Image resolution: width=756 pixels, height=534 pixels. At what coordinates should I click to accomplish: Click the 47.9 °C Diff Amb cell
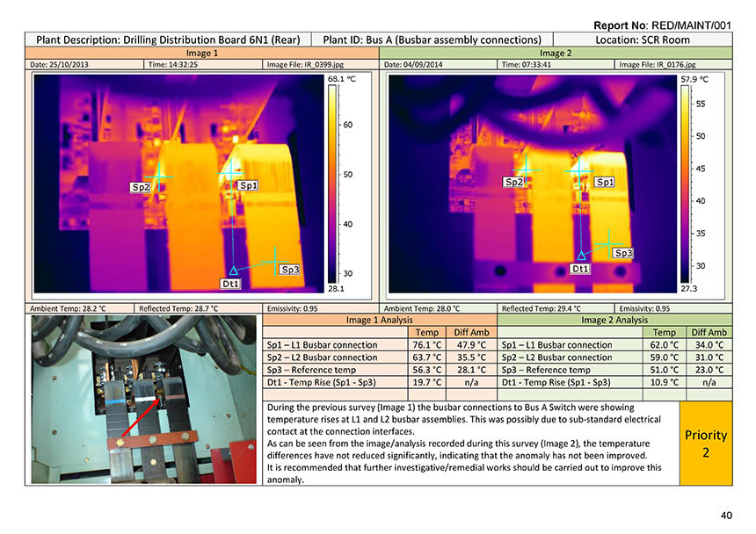(471, 345)
